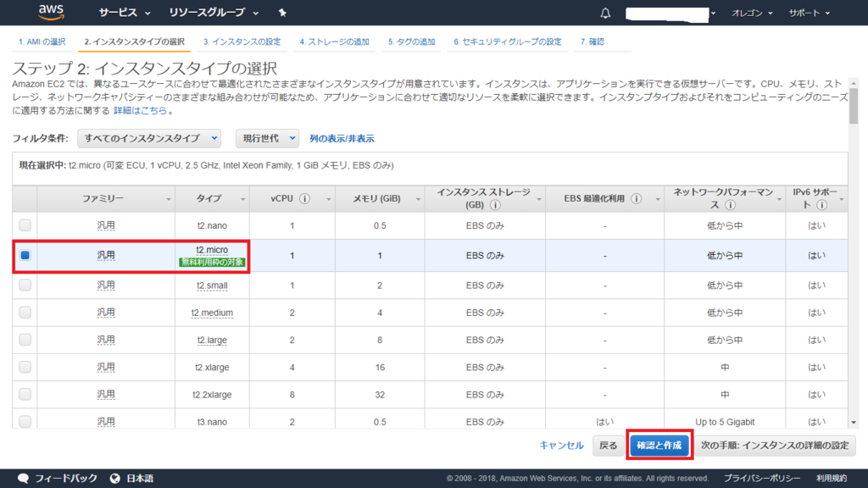Open the プライバシーポリシー link
Image resolution: width=868 pixels, height=488 pixels.
[x=762, y=479]
